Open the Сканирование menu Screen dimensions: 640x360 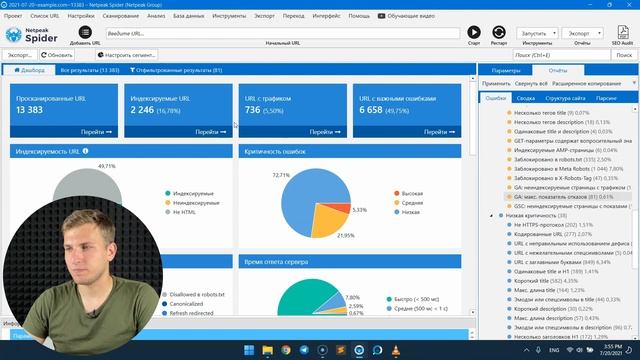120,16
